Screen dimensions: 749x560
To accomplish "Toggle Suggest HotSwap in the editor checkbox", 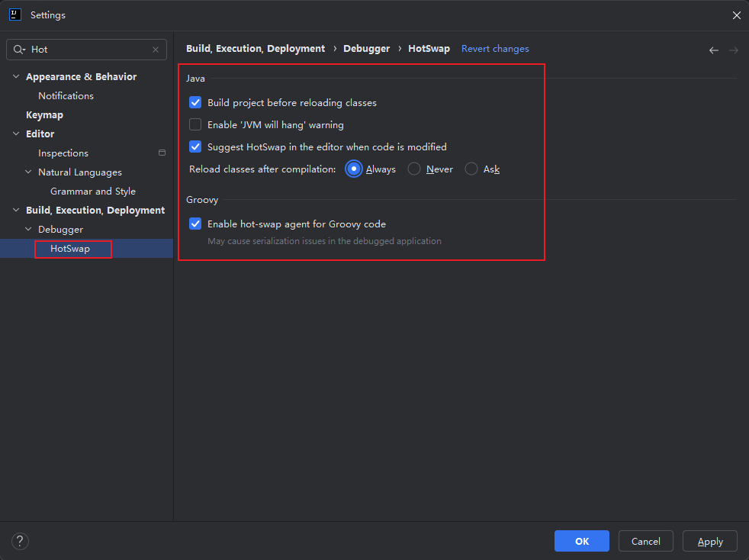I will click(195, 146).
